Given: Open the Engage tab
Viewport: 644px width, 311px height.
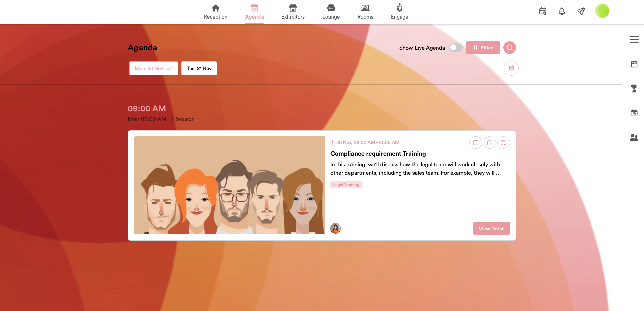Looking at the screenshot, I should coord(399,12).
